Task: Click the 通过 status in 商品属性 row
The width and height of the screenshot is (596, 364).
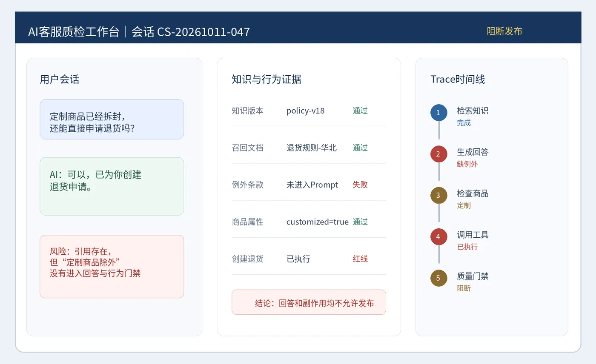Action: (x=360, y=222)
